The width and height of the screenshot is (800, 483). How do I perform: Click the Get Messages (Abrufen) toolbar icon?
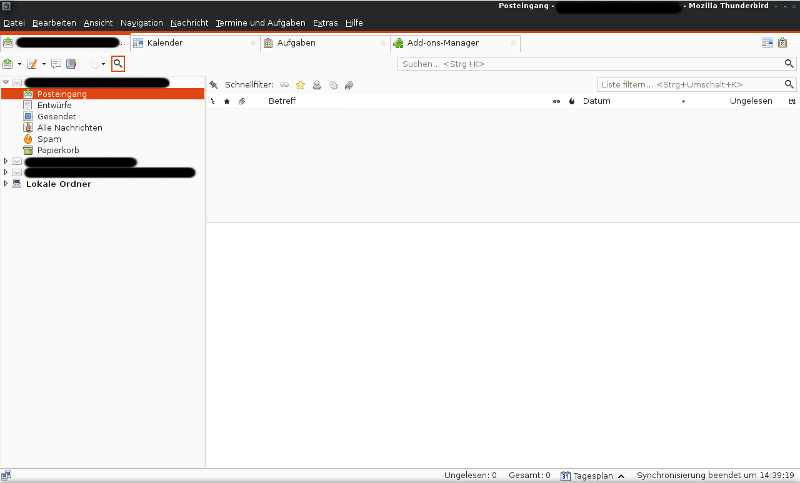pyautogui.click(x=8, y=64)
